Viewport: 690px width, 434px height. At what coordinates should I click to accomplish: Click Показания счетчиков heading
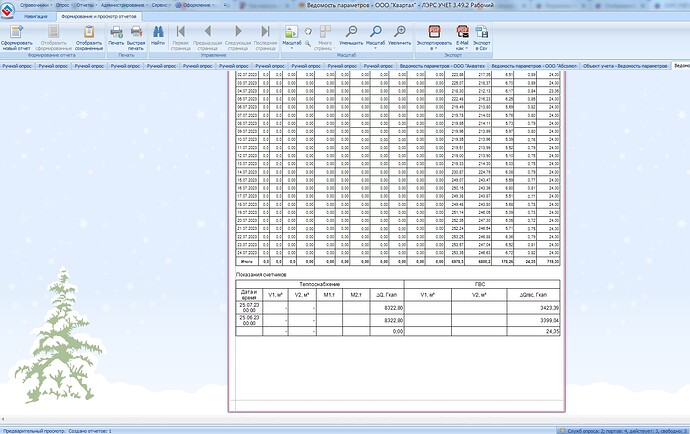pos(261,275)
